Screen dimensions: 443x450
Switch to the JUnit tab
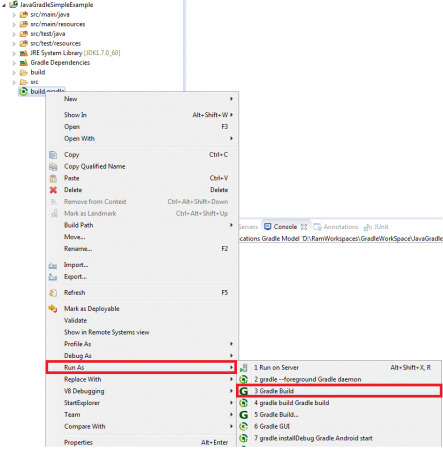(376, 227)
